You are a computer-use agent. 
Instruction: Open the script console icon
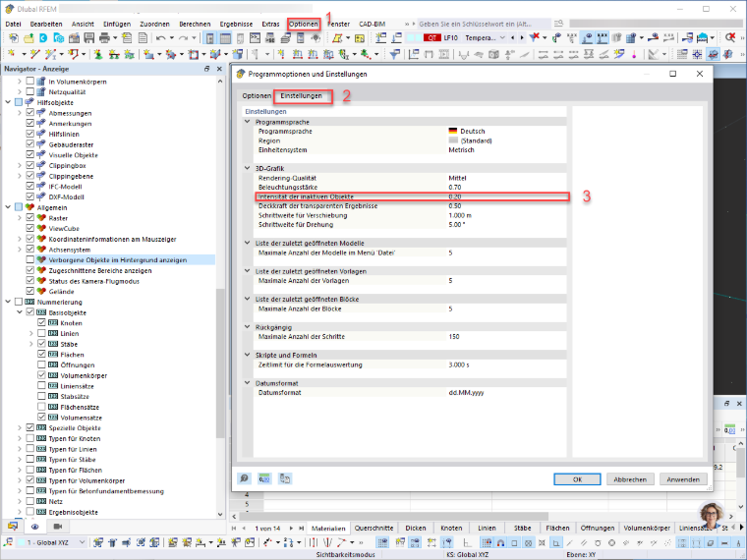(x=255, y=37)
